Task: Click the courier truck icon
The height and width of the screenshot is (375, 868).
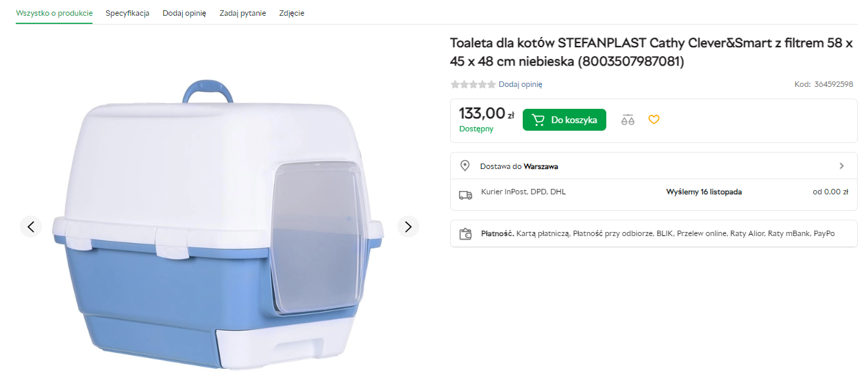Action: pyautogui.click(x=465, y=195)
